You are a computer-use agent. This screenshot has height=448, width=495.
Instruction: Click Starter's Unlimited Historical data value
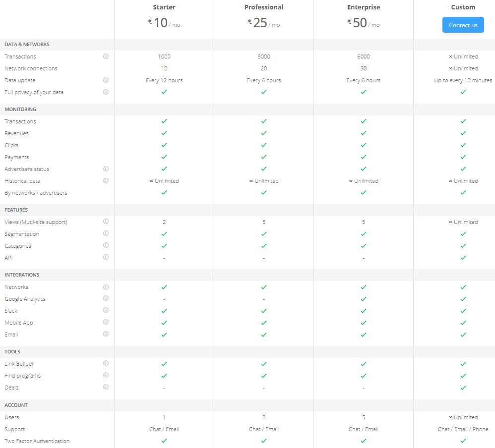pos(164,181)
